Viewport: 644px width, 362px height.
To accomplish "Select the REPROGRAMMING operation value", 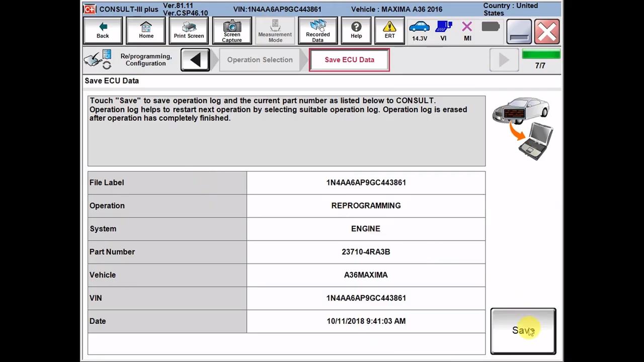I will pyautogui.click(x=366, y=206).
